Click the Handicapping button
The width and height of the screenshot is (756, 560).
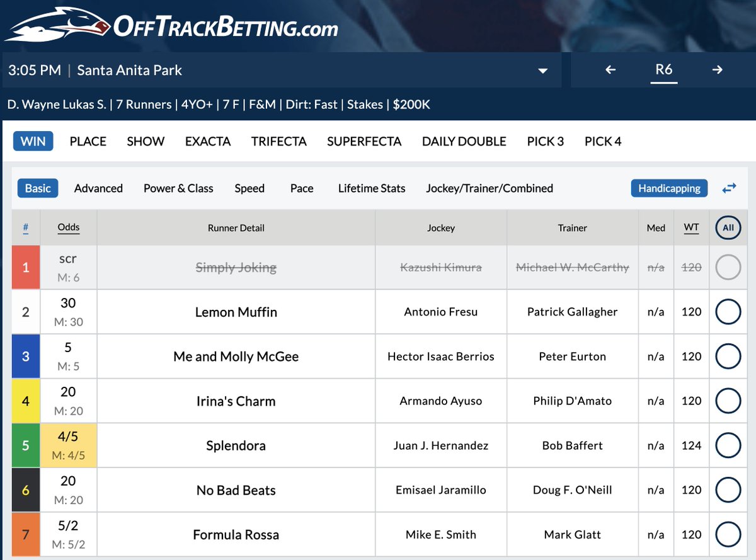coord(669,188)
